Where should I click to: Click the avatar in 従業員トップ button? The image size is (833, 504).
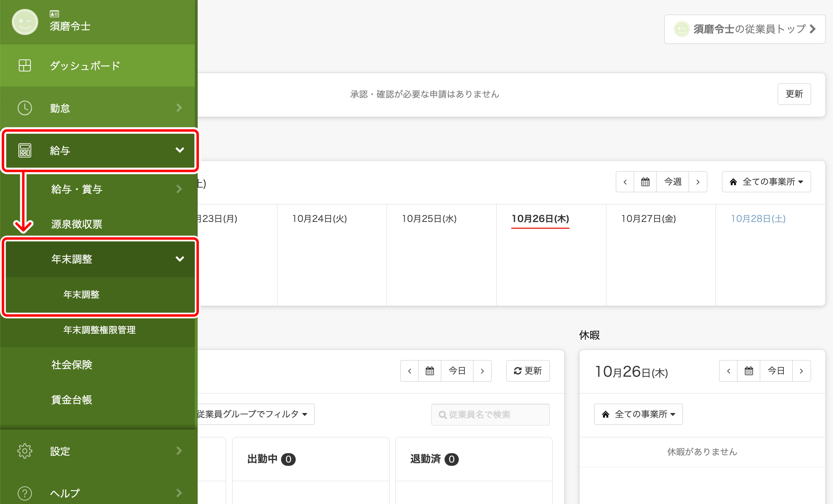682,29
